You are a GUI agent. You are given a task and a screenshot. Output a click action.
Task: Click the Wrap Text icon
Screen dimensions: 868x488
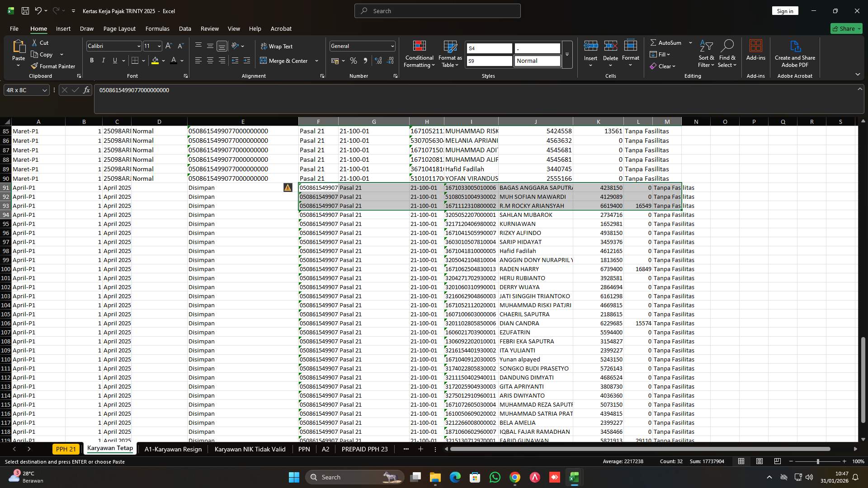[x=264, y=46]
